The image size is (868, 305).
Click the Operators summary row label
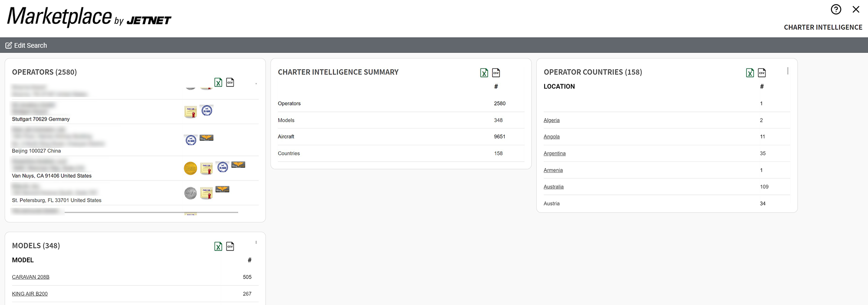coord(289,104)
